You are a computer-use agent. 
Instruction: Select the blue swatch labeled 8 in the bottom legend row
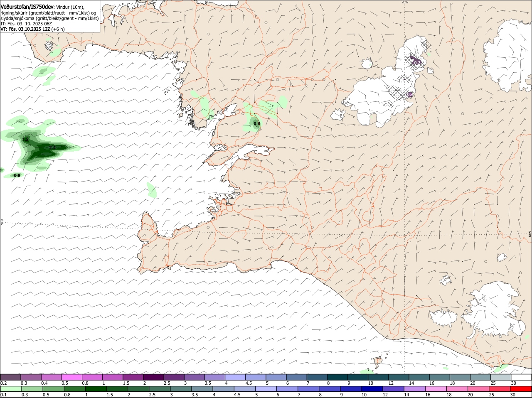coord(330,389)
